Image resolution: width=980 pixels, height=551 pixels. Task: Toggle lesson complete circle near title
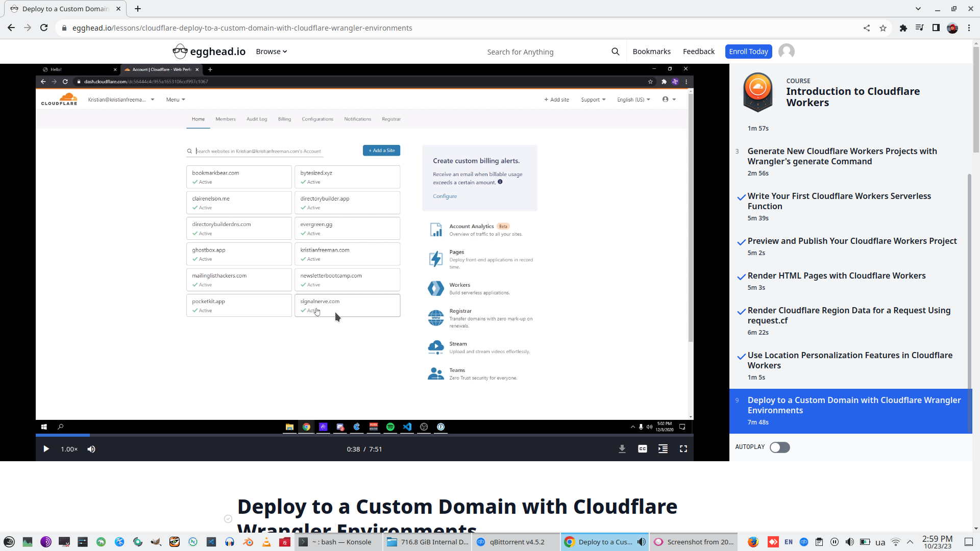[228, 519]
